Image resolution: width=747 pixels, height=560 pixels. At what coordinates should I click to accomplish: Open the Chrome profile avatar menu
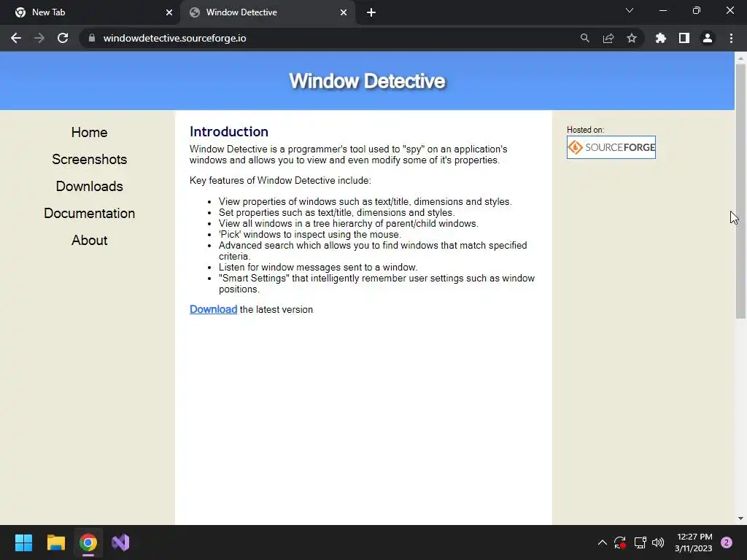(708, 38)
